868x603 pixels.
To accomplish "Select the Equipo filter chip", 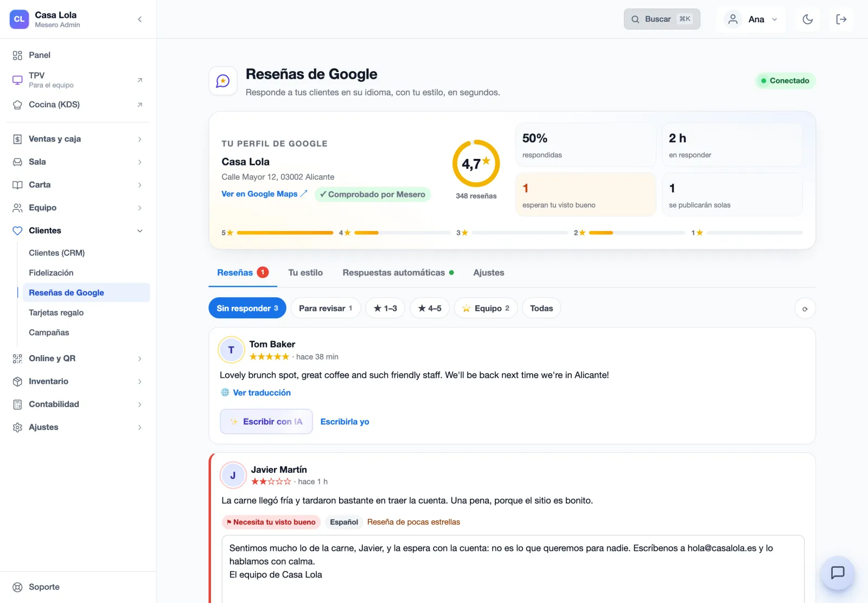I will click(x=486, y=309).
